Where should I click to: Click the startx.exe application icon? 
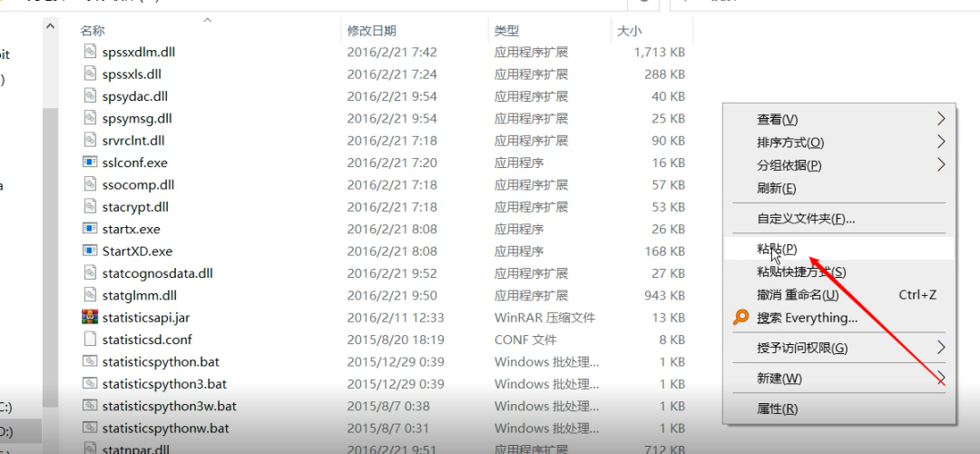pos(89,229)
